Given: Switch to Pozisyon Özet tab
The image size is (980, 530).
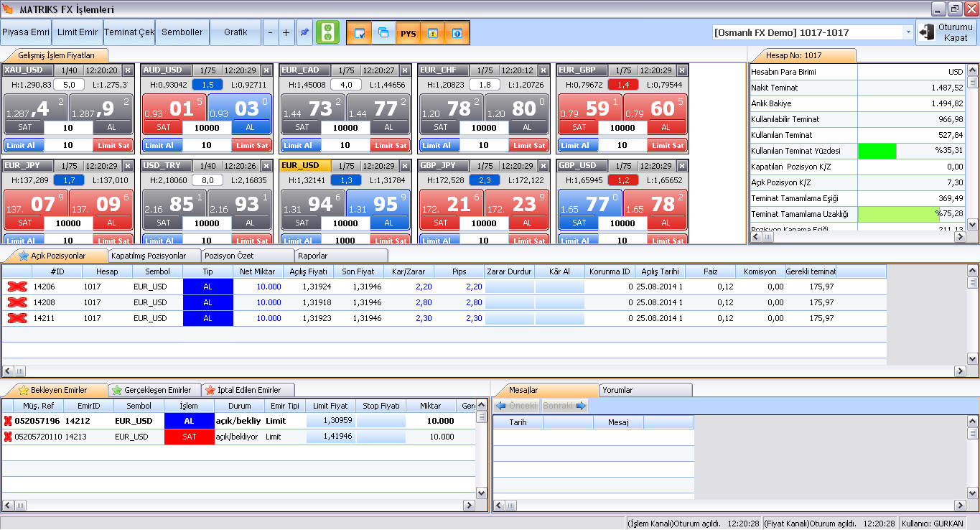Looking at the screenshot, I should point(246,256).
